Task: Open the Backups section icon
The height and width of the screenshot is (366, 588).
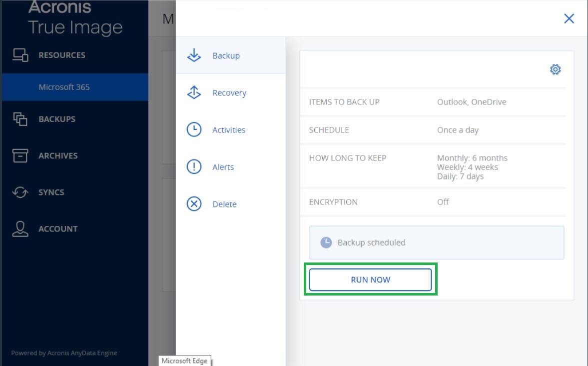Action: click(x=20, y=118)
